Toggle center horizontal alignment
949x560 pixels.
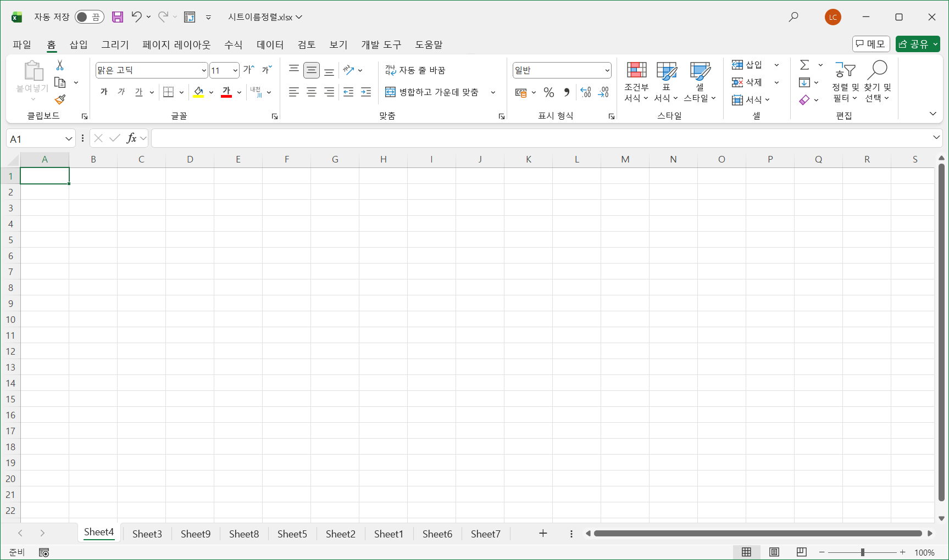pyautogui.click(x=312, y=92)
